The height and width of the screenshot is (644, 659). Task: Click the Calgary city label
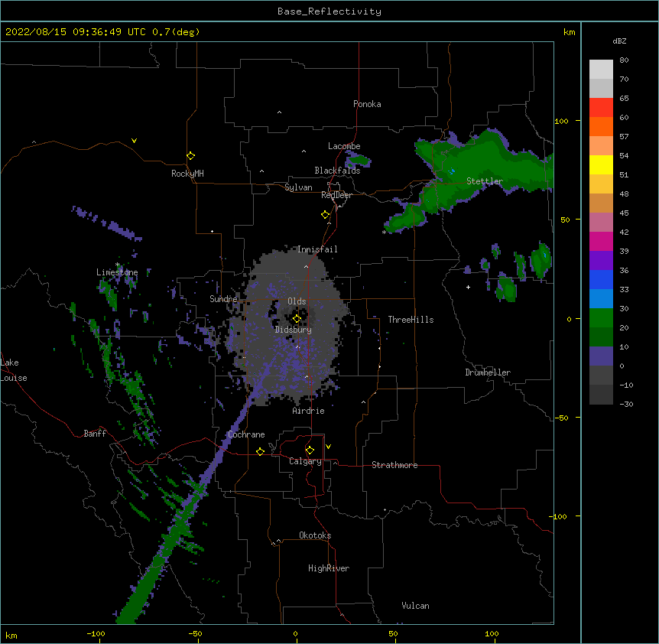[x=305, y=461]
